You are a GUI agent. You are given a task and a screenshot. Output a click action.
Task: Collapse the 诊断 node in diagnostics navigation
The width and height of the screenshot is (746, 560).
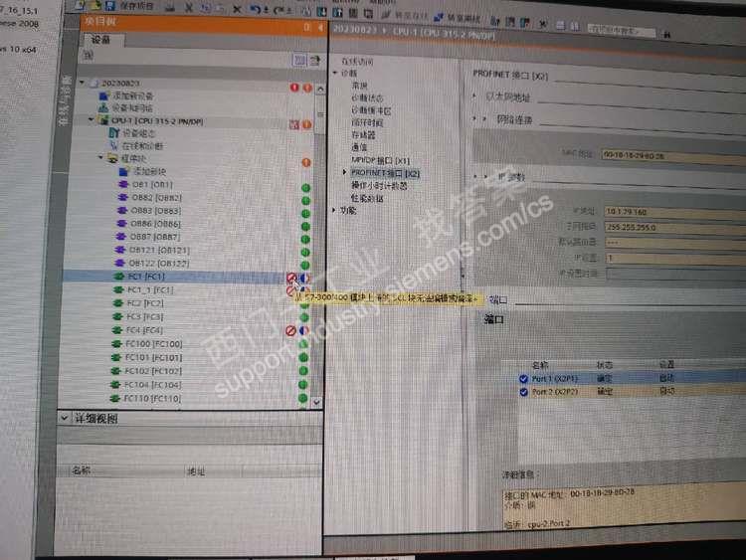coord(335,73)
